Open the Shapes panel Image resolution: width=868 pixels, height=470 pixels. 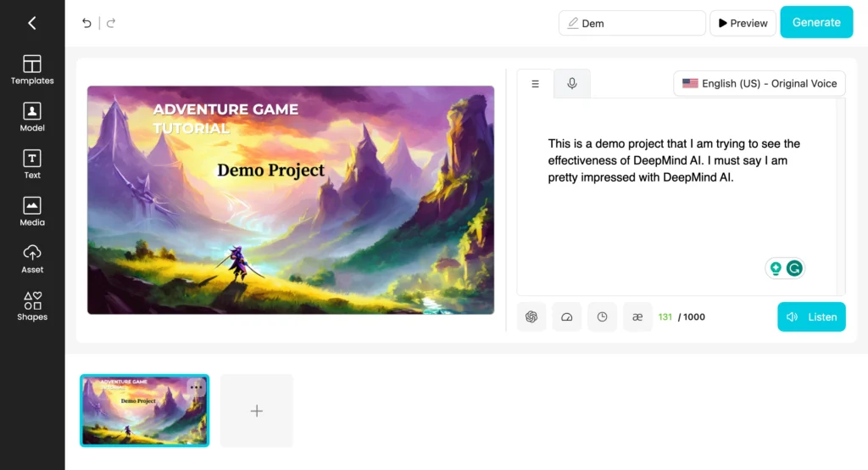[x=32, y=306]
